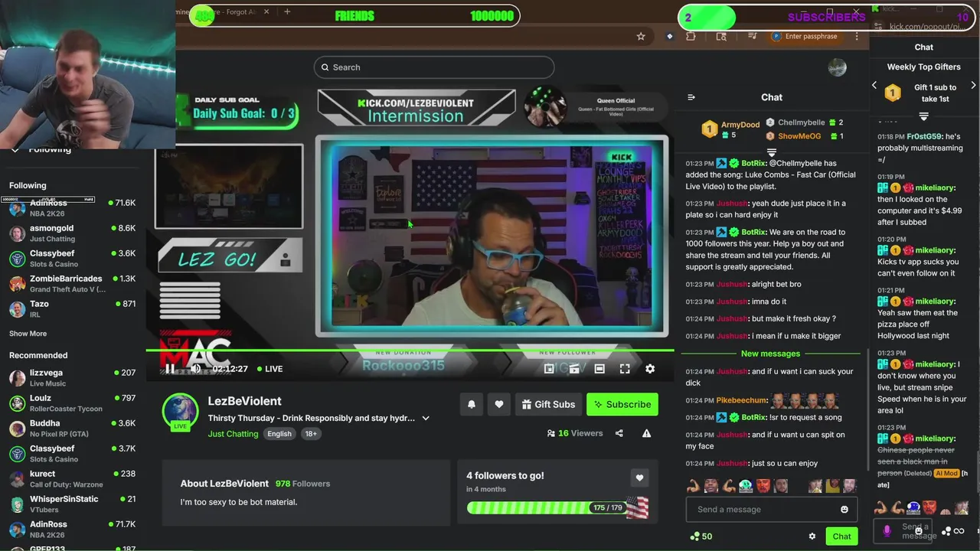
Task: Open the mini player view
Action: (x=549, y=369)
